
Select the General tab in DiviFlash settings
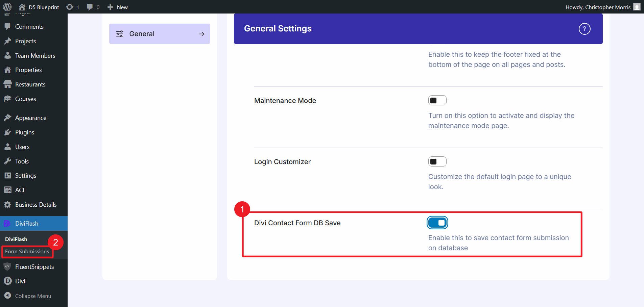click(x=142, y=33)
